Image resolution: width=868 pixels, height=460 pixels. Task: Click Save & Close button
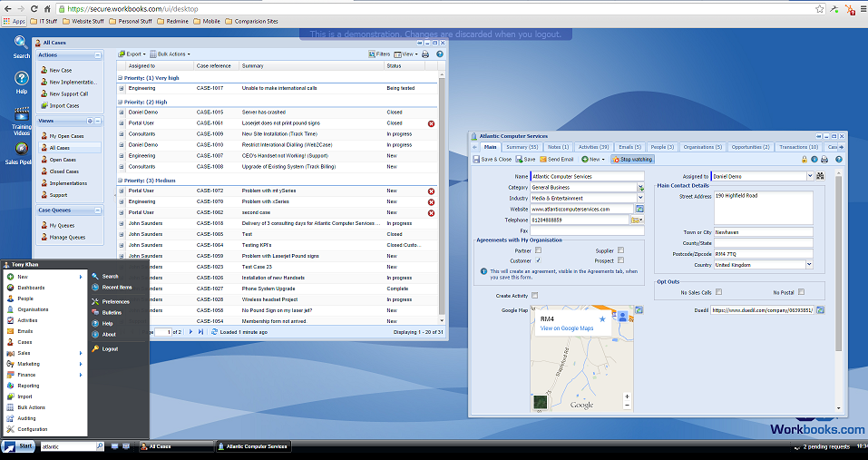pyautogui.click(x=493, y=160)
